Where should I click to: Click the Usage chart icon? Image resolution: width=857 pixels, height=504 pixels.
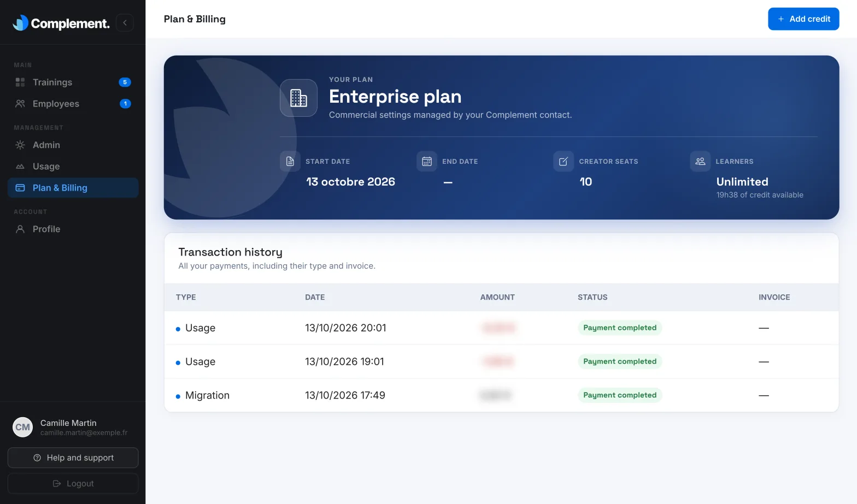pos(20,167)
